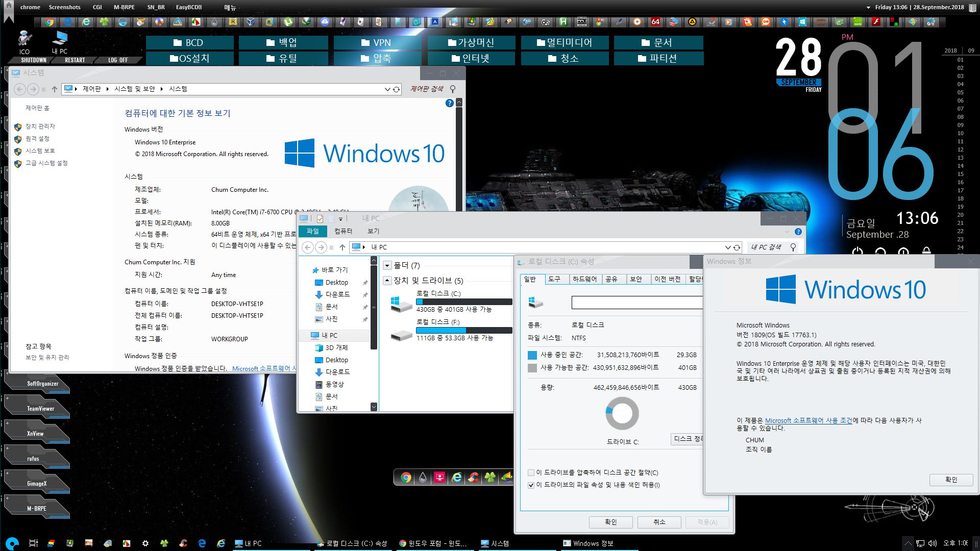Open the red 64 icon in launcher bar
Screen dimensions: 980x551
pyautogui.click(x=655, y=22)
